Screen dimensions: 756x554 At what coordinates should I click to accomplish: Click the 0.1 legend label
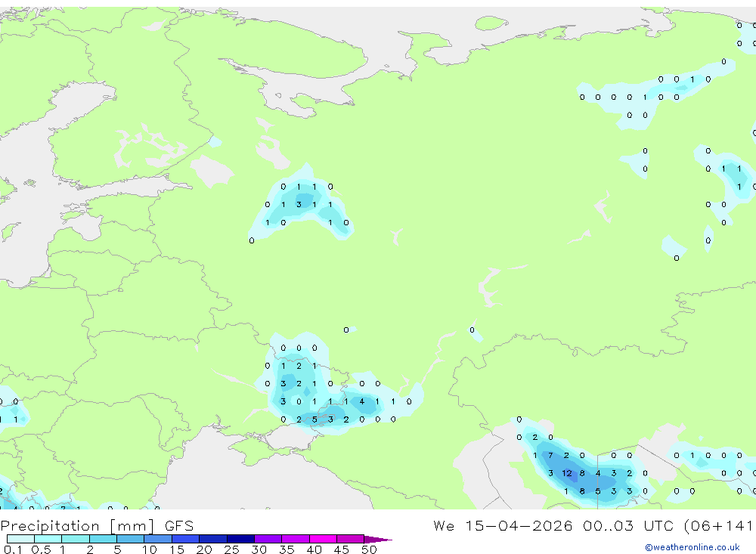13,549
